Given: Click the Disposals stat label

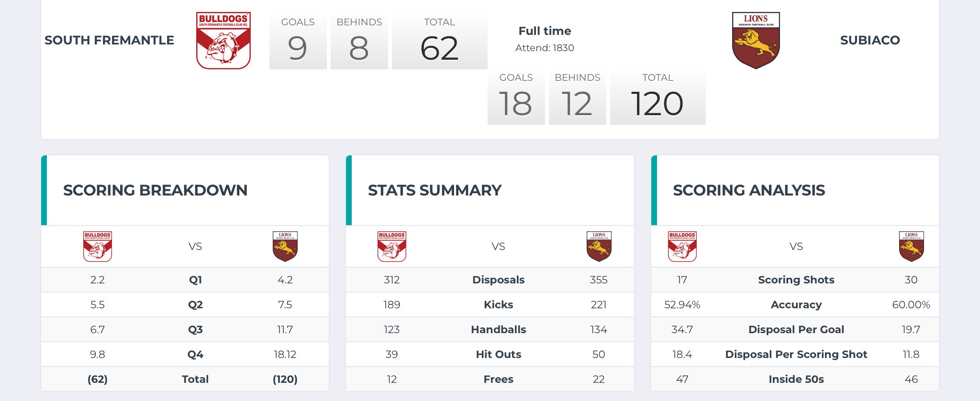Looking at the screenshot, I should 498,280.
